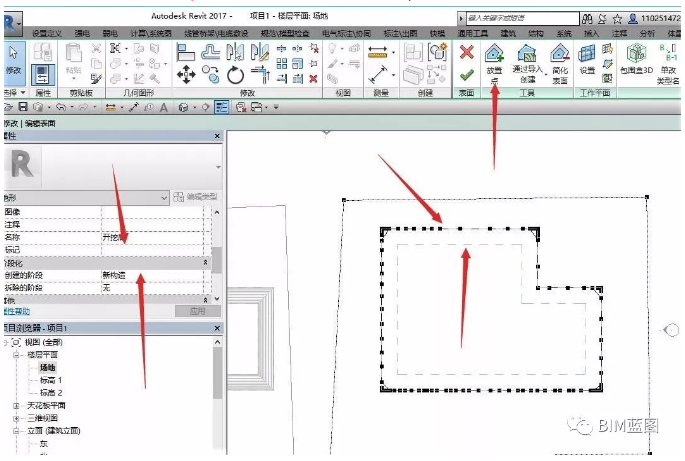Click the Pin element icon

click(x=313, y=64)
